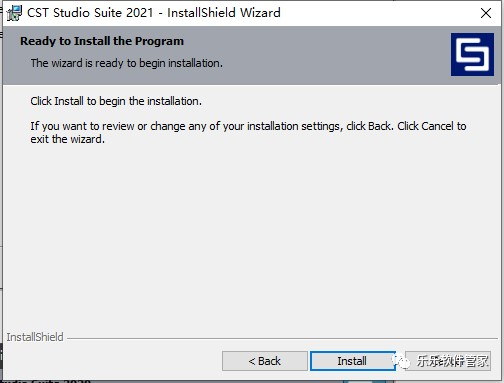Screen dimensions: 504x383
Task: Click the horizontal separator beside InstallShield
Action: click(282, 338)
